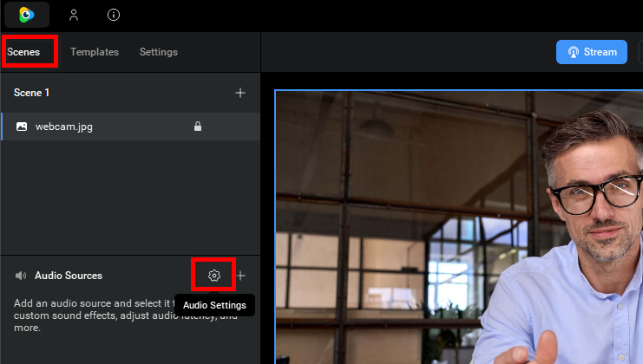Open Audio Settings gear icon
Image resolution: width=643 pixels, height=364 pixels.
point(214,276)
